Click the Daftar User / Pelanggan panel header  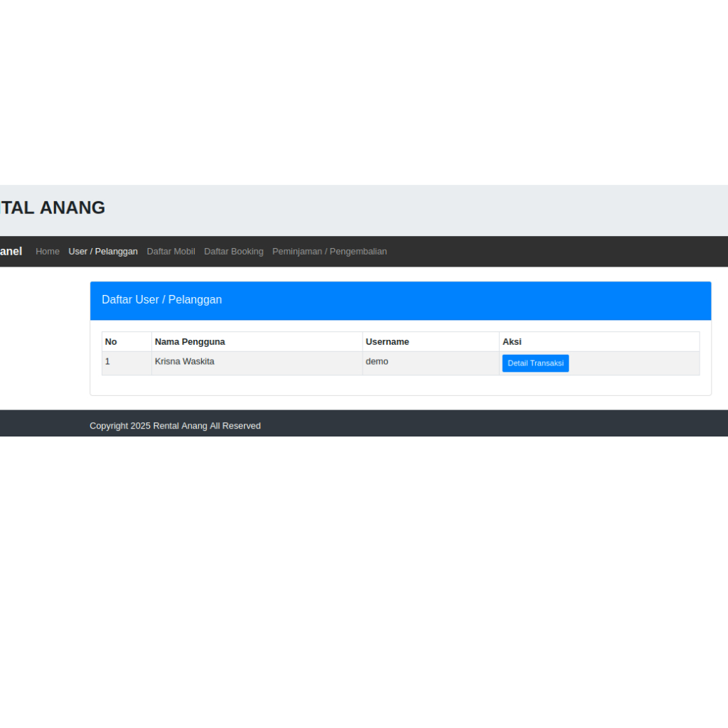point(161,299)
